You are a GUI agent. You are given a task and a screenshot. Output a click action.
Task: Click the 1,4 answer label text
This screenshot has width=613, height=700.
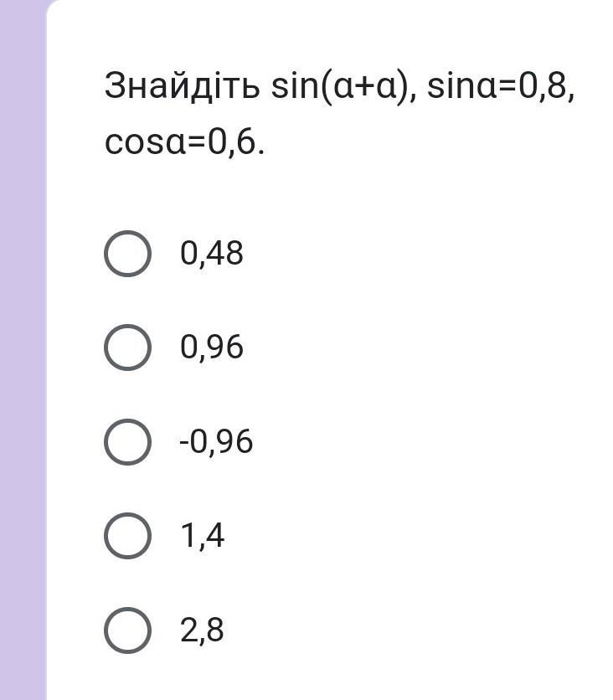203,536
